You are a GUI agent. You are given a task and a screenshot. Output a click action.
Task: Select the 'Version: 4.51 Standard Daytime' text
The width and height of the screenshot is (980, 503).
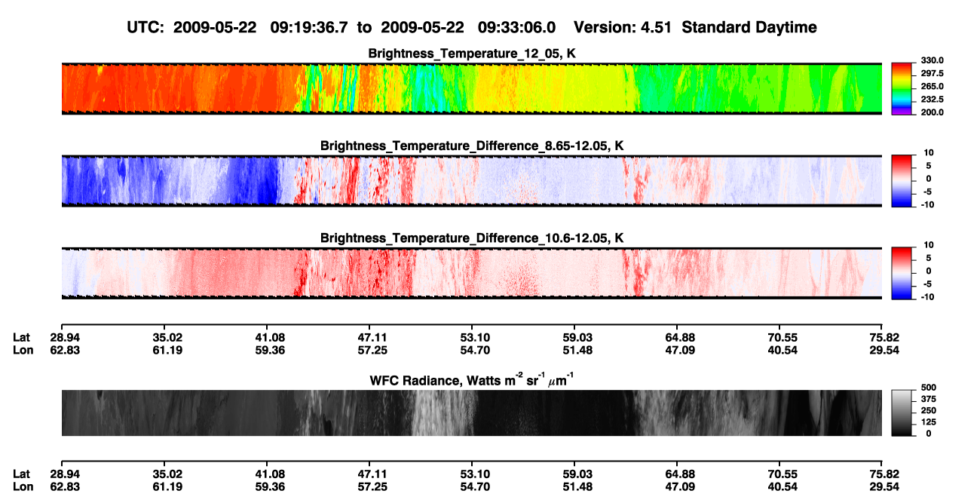pyautogui.click(x=695, y=27)
